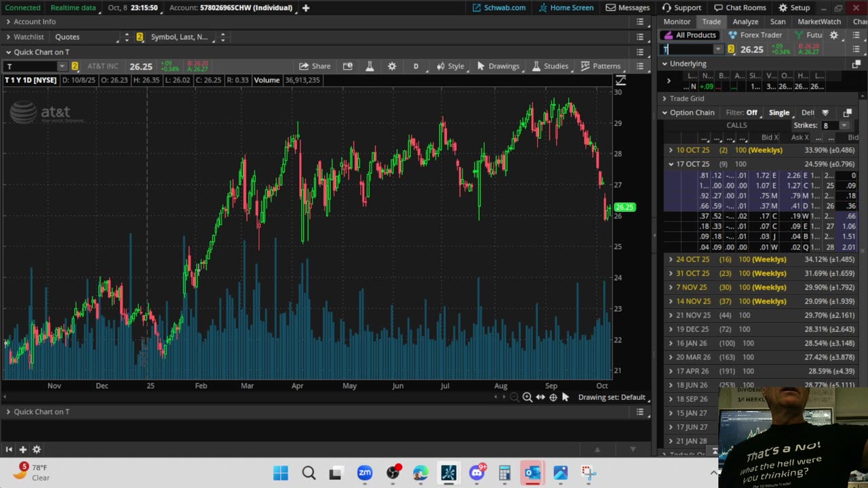This screenshot has width=868, height=488.
Task: Open the Home Screen button
Action: click(x=566, y=7)
